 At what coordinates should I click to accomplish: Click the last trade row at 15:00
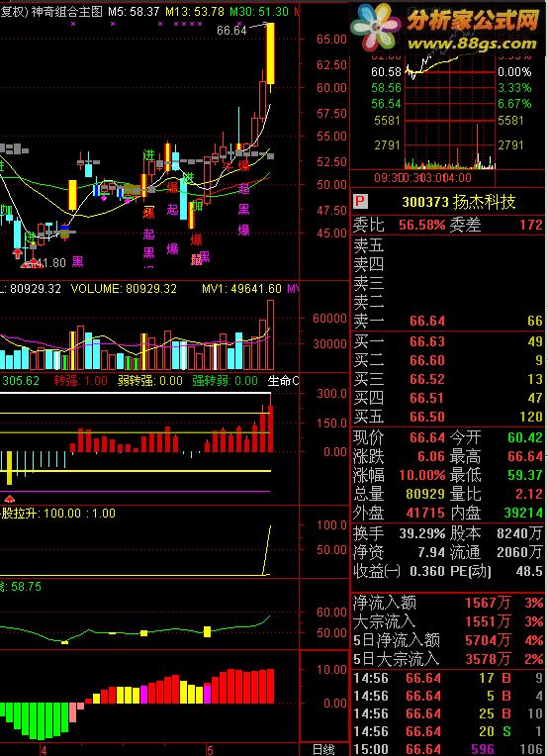pos(449,750)
